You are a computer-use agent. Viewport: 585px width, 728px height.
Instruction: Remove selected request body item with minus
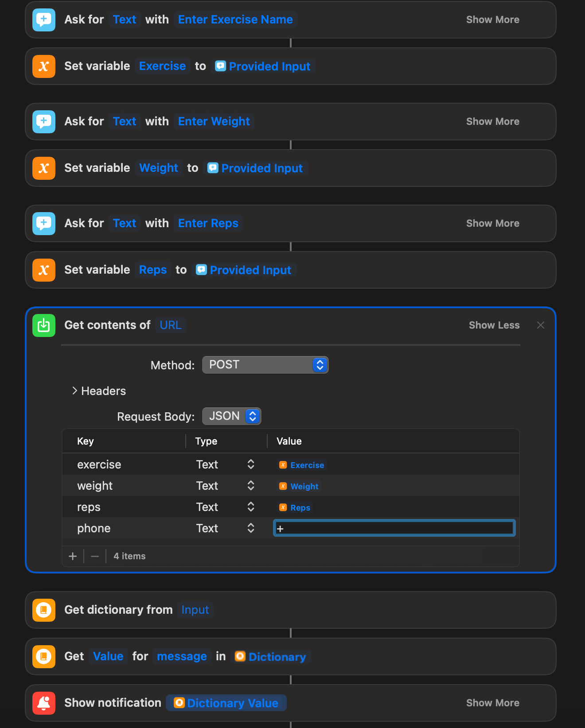coord(95,556)
